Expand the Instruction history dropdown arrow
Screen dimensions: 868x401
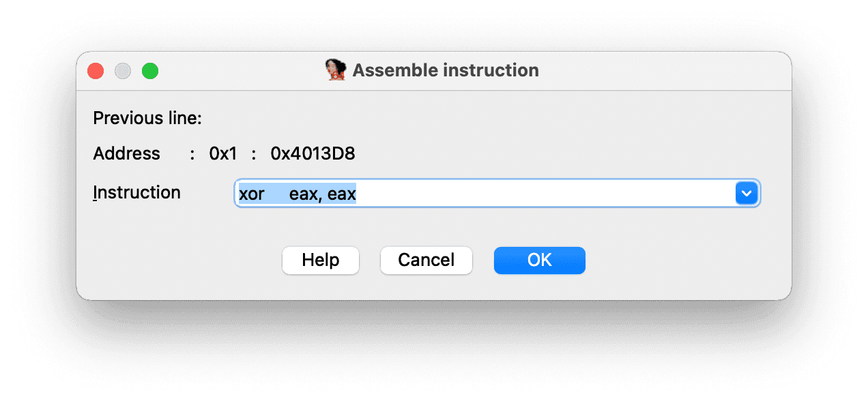point(747,194)
